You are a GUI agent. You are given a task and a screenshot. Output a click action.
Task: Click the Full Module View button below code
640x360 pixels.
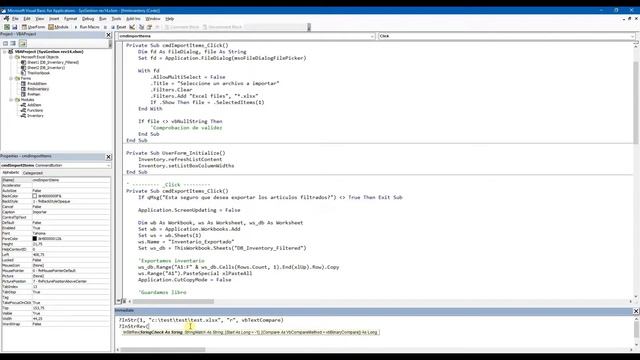(124, 301)
